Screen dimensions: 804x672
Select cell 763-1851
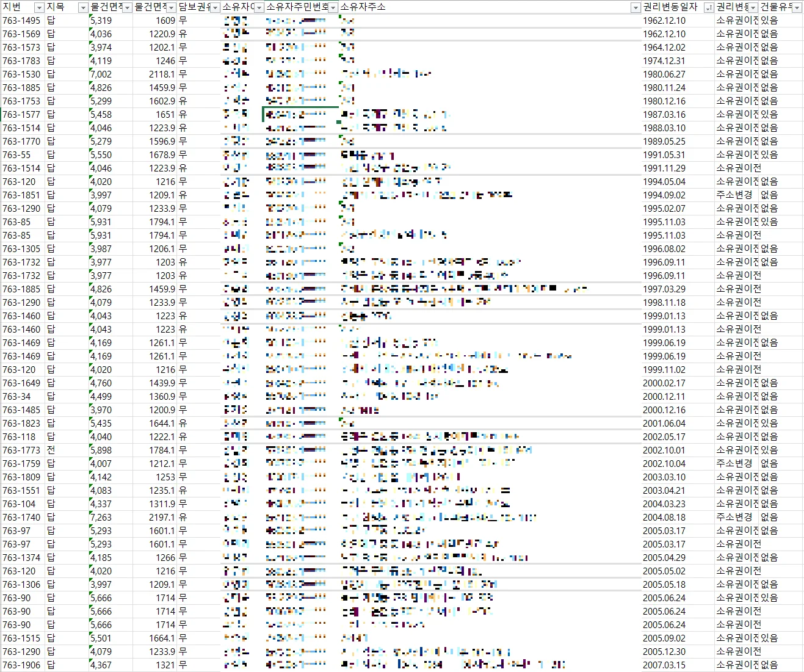point(21,195)
